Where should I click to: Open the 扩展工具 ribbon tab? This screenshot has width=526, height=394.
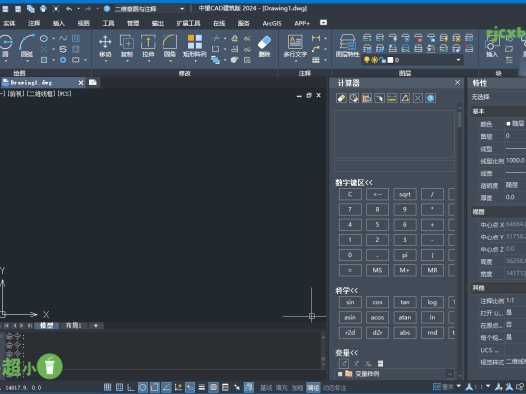[188, 23]
